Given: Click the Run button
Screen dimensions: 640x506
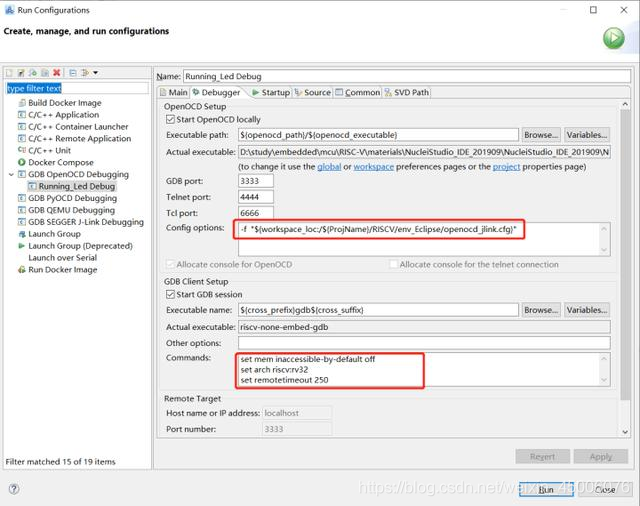Looking at the screenshot, I should point(546,489).
